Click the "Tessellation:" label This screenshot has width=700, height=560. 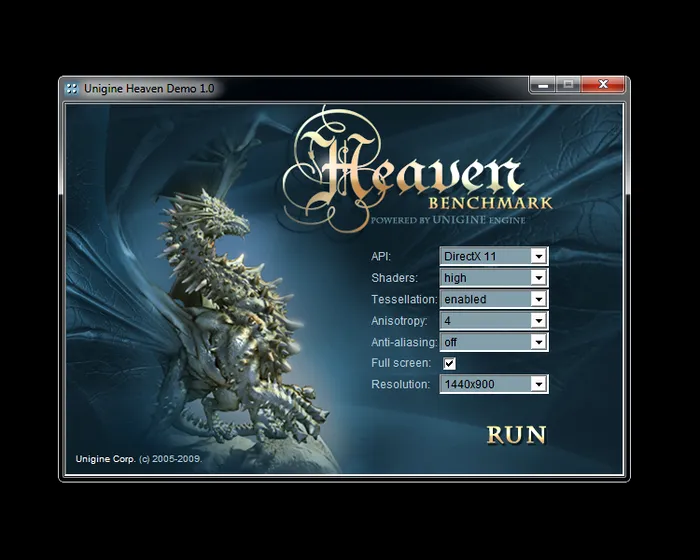tap(404, 299)
